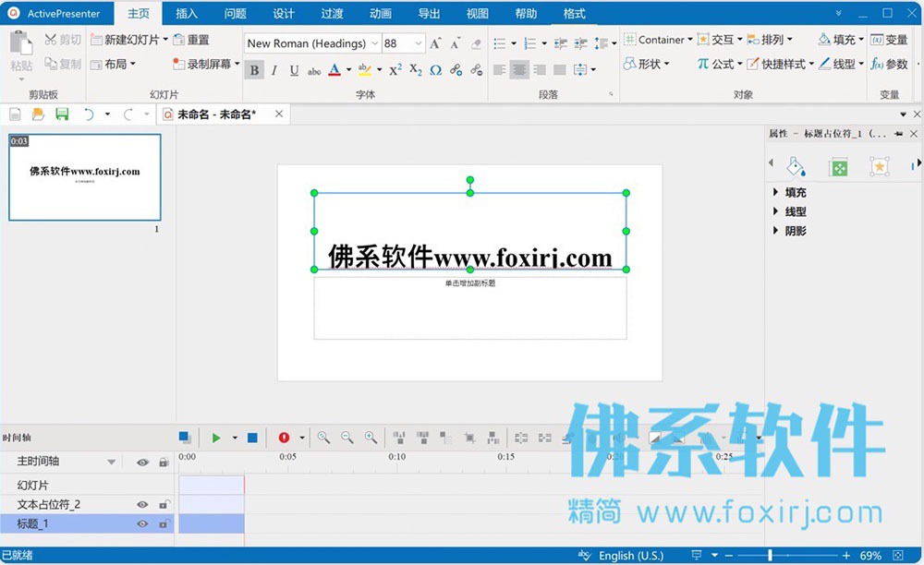Toggle visibility of 文本占位符_2 track

[x=142, y=504]
